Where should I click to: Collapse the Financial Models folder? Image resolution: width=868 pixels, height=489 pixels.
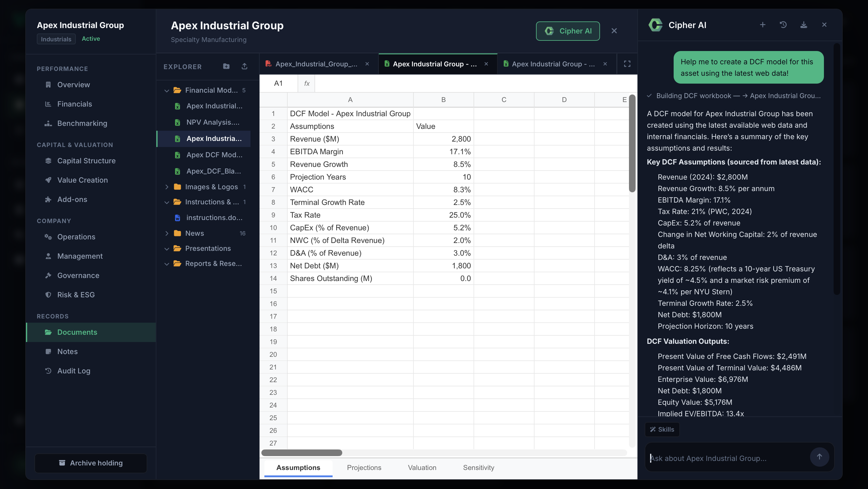(167, 90)
